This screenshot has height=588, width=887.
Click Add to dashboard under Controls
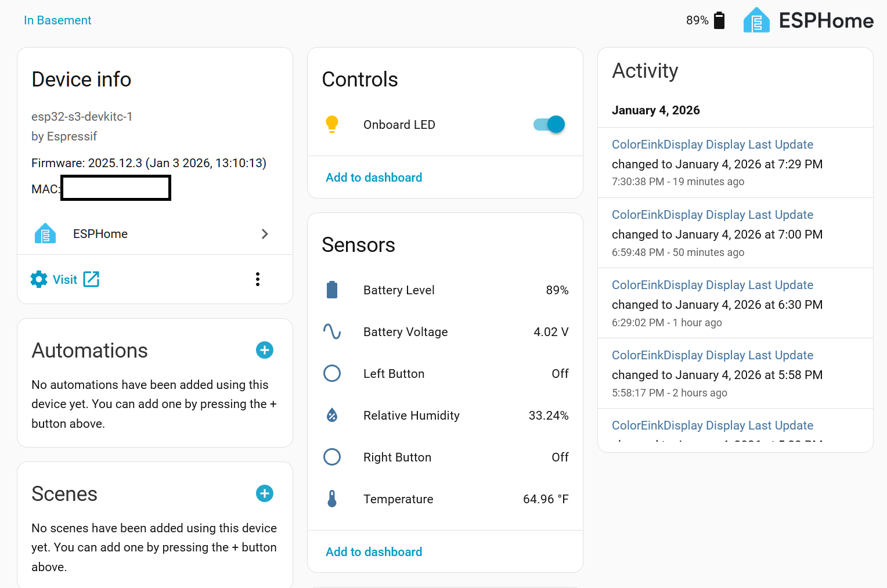coord(374,178)
